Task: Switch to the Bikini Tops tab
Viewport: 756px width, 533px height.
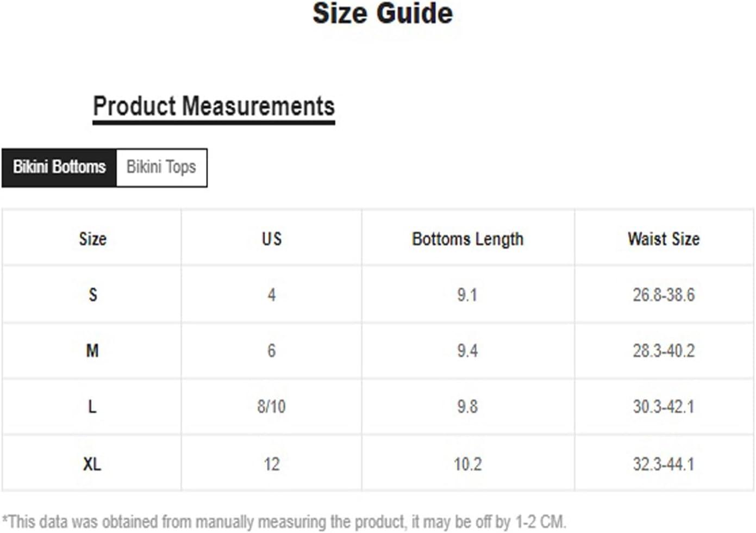Action: click(x=161, y=168)
